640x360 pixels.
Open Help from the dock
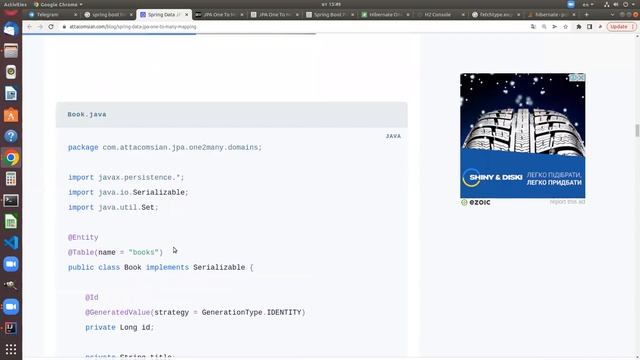click(x=11, y=136)
